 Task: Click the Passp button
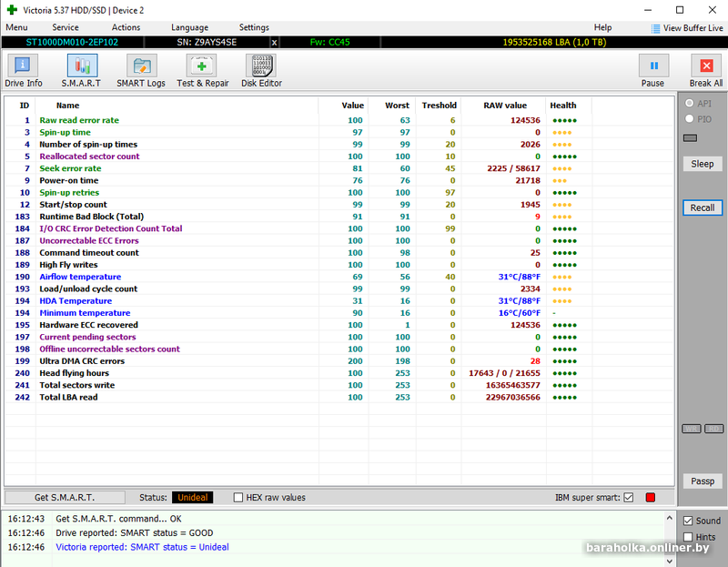coord(702,481)
